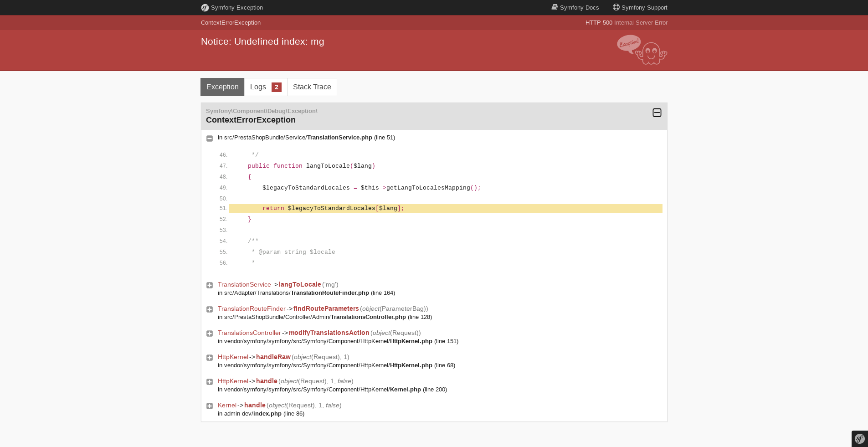This screenshot has width=868, height=447.
Task: Click ContextErrorException label in red bar
Action: pos(231,23)
